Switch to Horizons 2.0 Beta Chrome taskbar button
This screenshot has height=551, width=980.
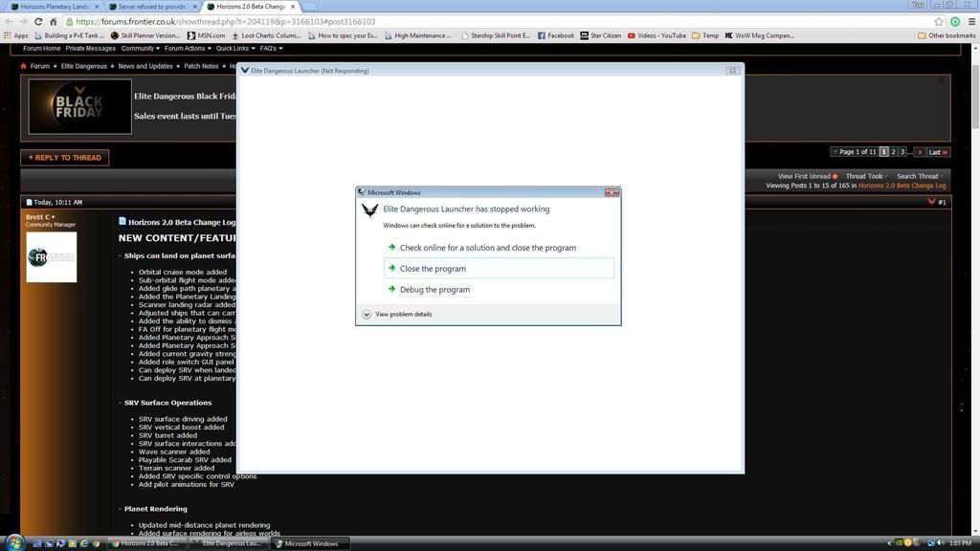(148, 543)
